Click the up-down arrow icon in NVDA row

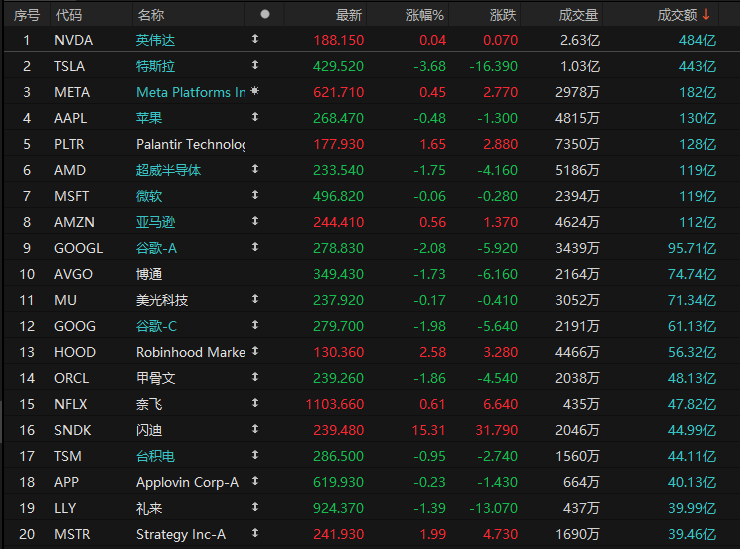[255, 39]
